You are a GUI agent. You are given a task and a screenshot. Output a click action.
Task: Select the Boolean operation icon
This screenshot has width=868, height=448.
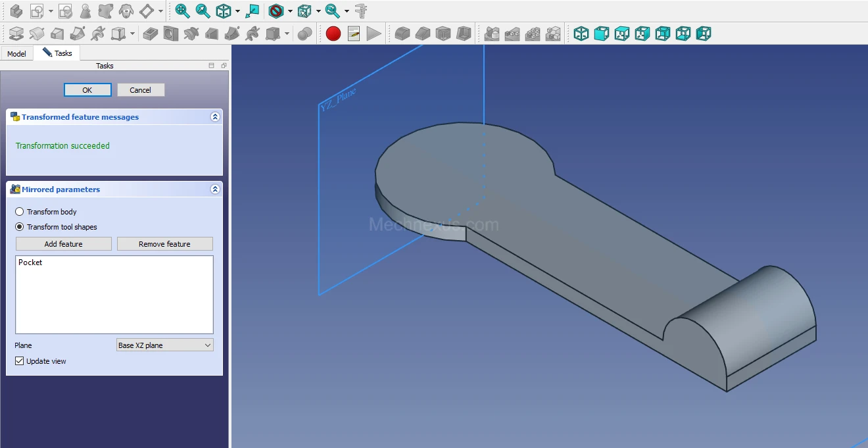pos(304,34)
